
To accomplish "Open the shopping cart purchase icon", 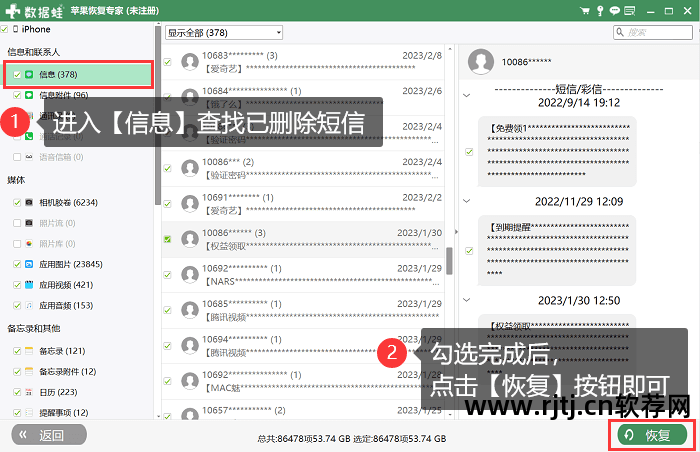I will coord(584,11).
